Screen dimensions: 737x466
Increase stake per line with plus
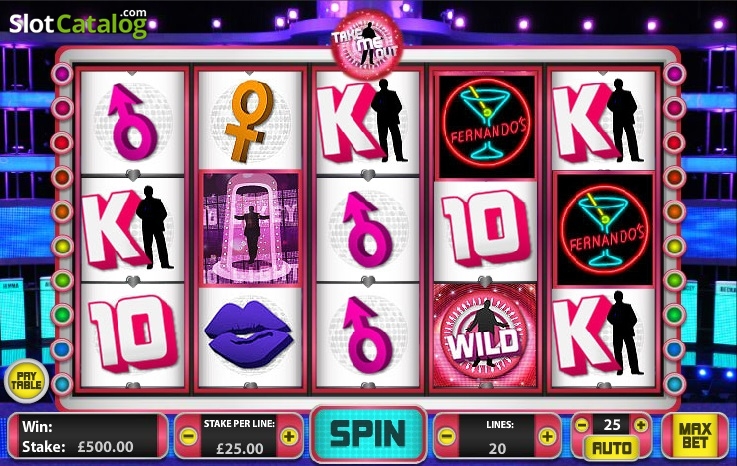tap(290, 436)
